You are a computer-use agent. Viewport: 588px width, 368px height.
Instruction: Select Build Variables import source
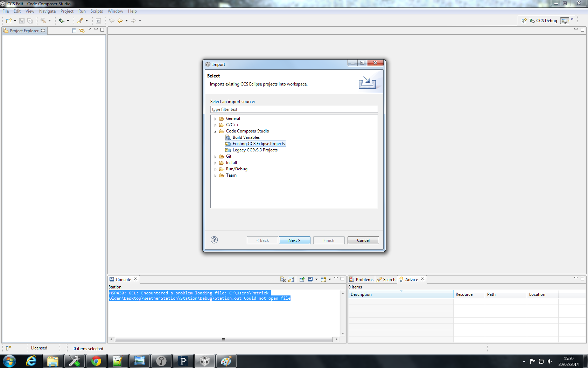click(x=243, y=137)
